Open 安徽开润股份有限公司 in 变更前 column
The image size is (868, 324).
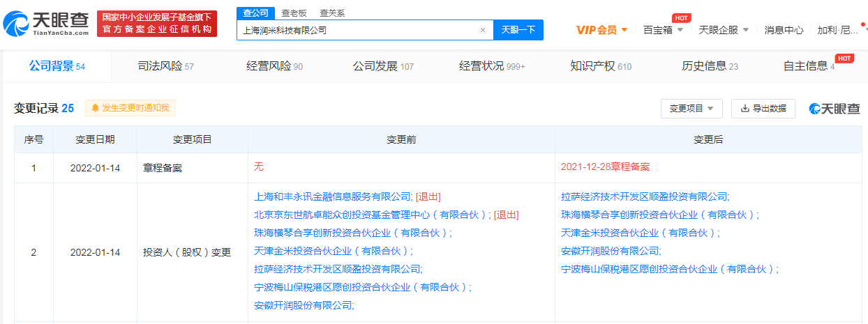[303, 305]
